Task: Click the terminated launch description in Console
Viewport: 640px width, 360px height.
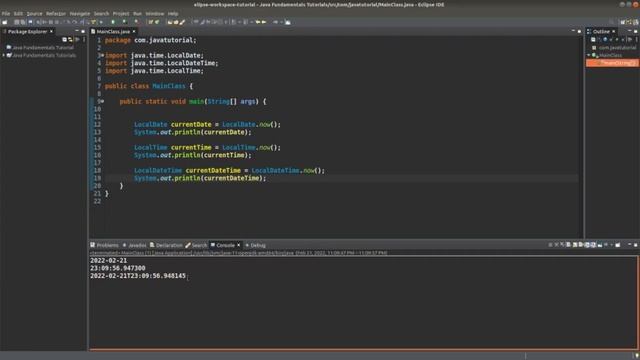Action: point(238,253)
